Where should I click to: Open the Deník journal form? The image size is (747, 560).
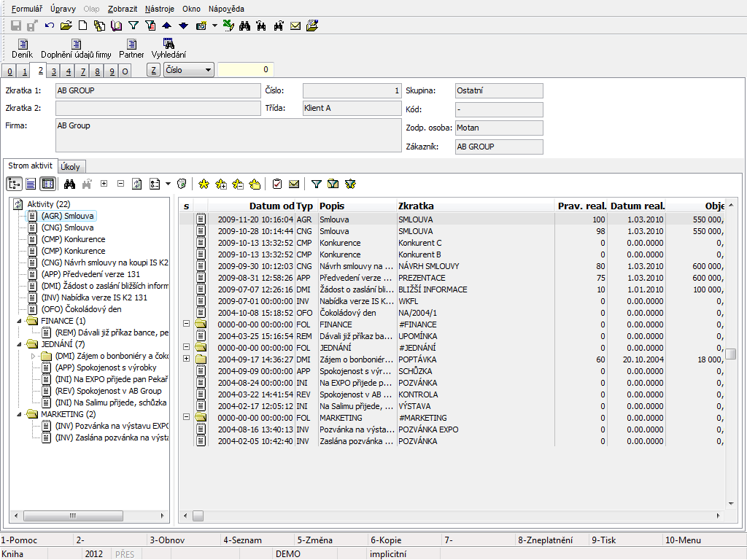[22, 48]
